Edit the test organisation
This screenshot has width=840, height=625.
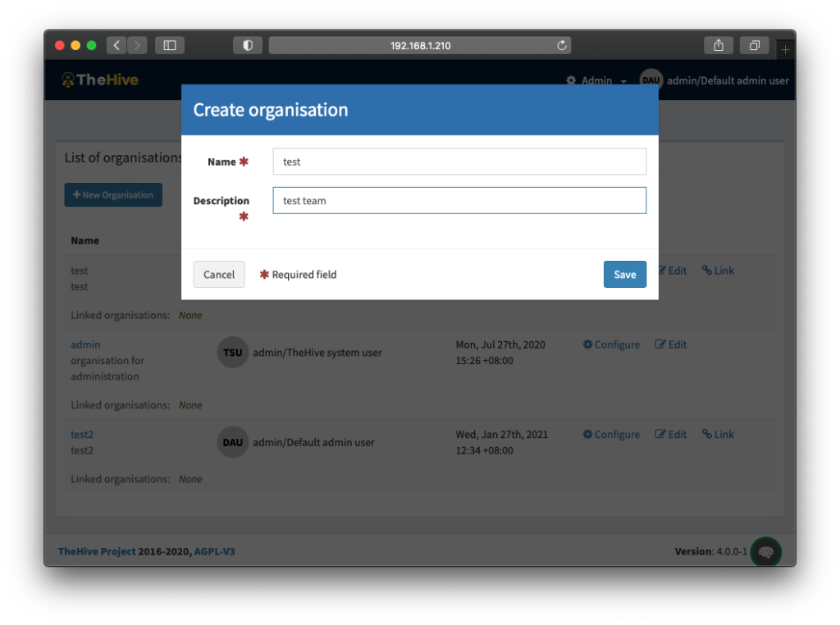pyautogui.click(x=673, y=271)
